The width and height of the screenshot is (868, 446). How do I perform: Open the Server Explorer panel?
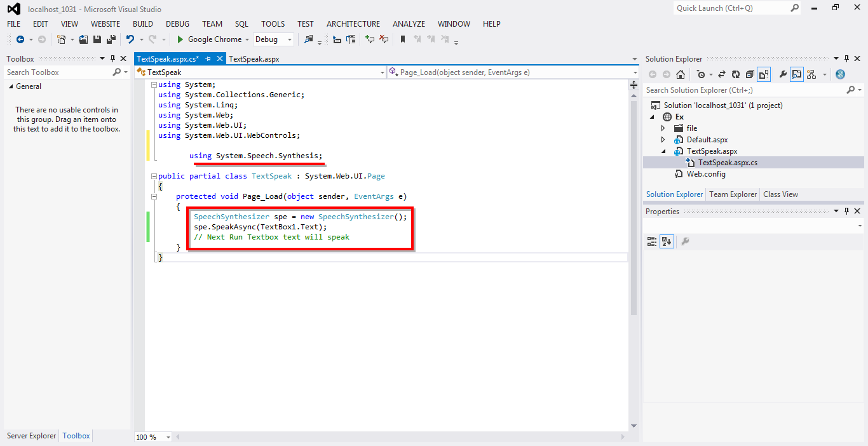tap(31, 436)
